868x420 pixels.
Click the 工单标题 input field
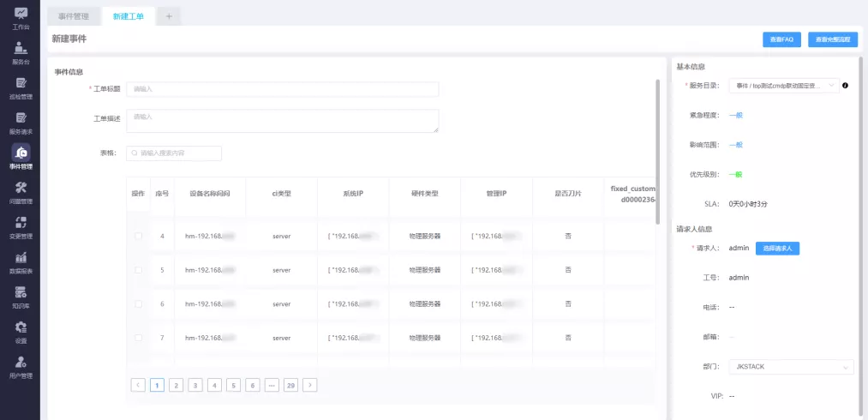click(282, 89)
